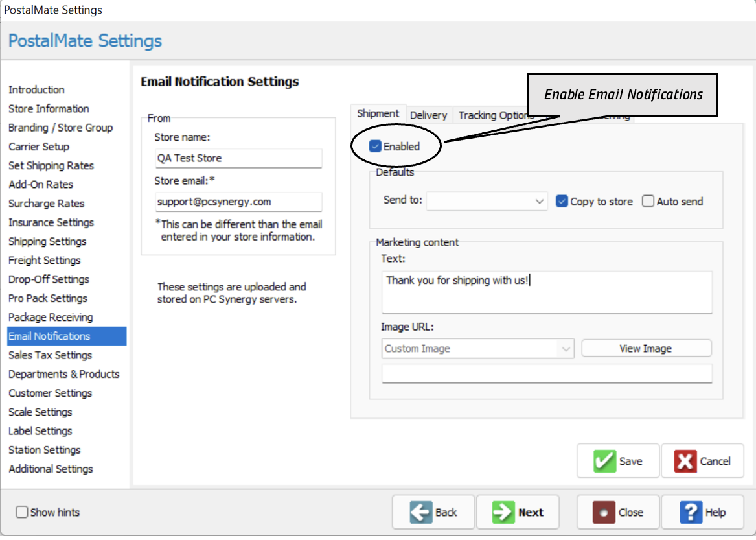Enable the Auto send checkbox

pyautogui.click(x=648, y=201)
